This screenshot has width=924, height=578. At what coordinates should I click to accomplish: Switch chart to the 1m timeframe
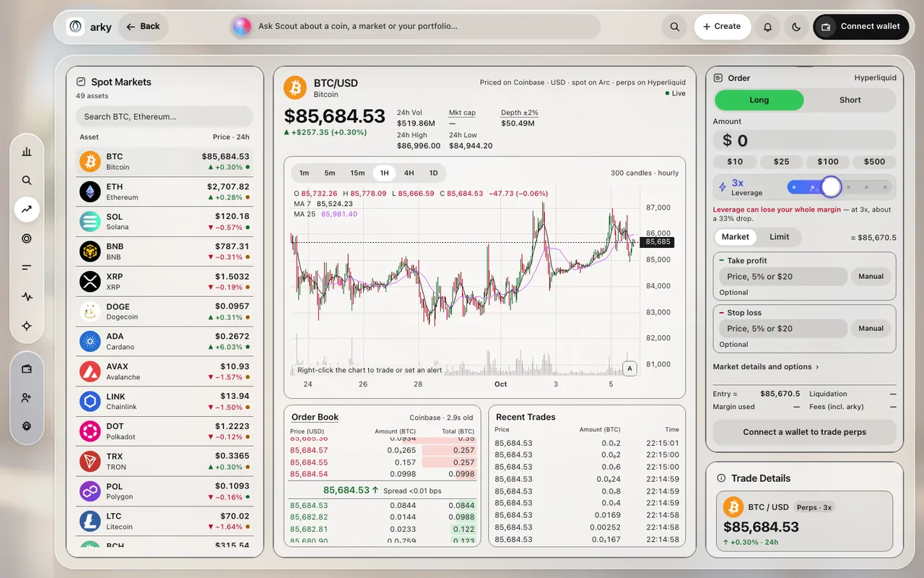tap(304, 173)
